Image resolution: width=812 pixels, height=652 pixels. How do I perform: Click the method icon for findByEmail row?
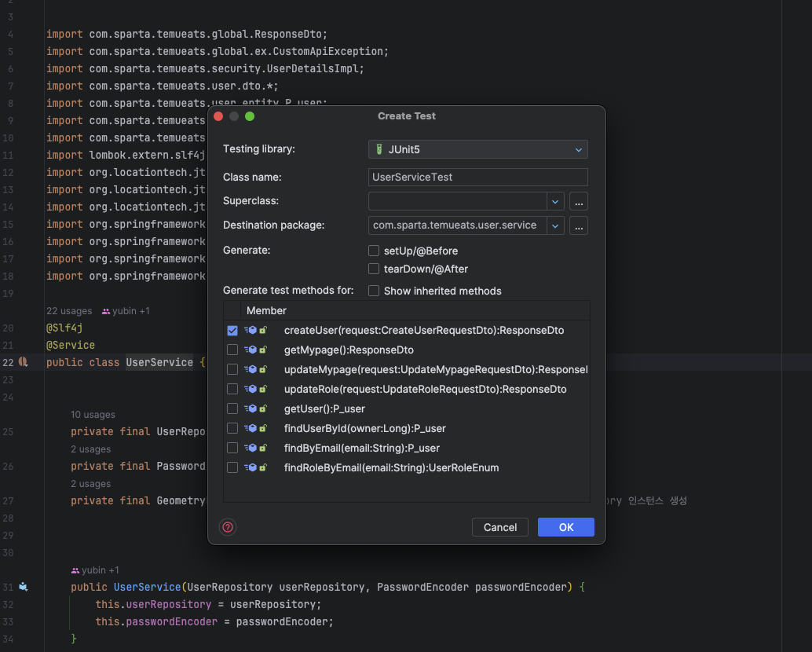pos(251,448)
